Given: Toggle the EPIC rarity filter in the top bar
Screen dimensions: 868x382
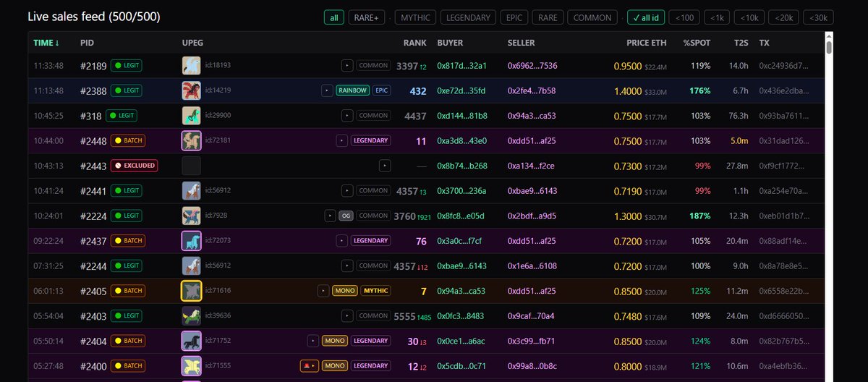Looking at the screenshot, I should coord(514,17).
